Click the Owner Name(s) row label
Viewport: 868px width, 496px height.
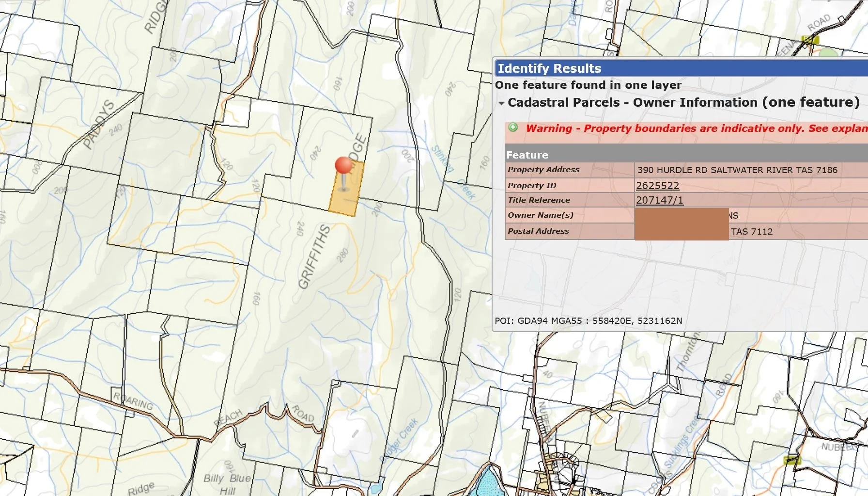(x=540, y=215)
